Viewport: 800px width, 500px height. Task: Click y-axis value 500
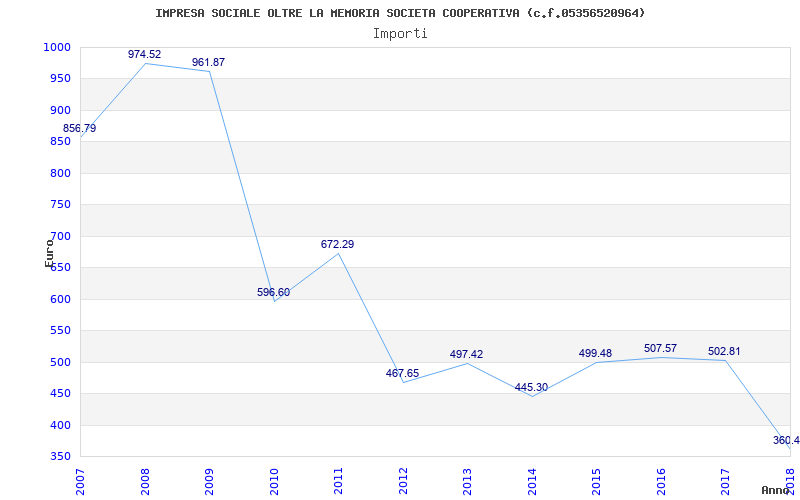click(x=60, y=362)
